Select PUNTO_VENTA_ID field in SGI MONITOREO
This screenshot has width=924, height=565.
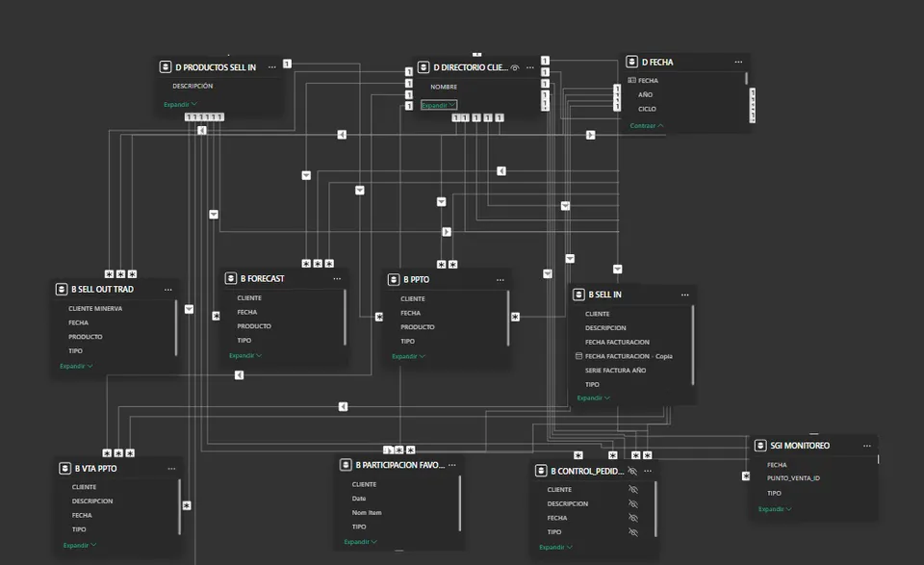(x=793, y=477)
